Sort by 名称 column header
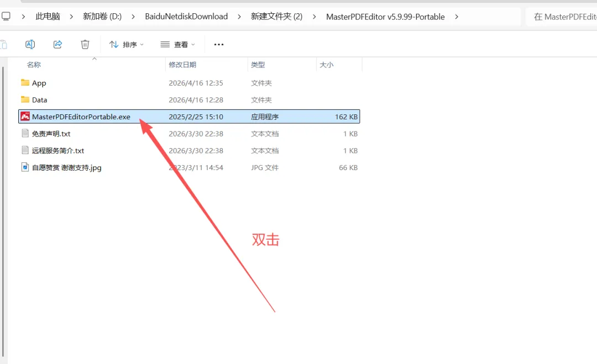 click(x=34, y=65)
